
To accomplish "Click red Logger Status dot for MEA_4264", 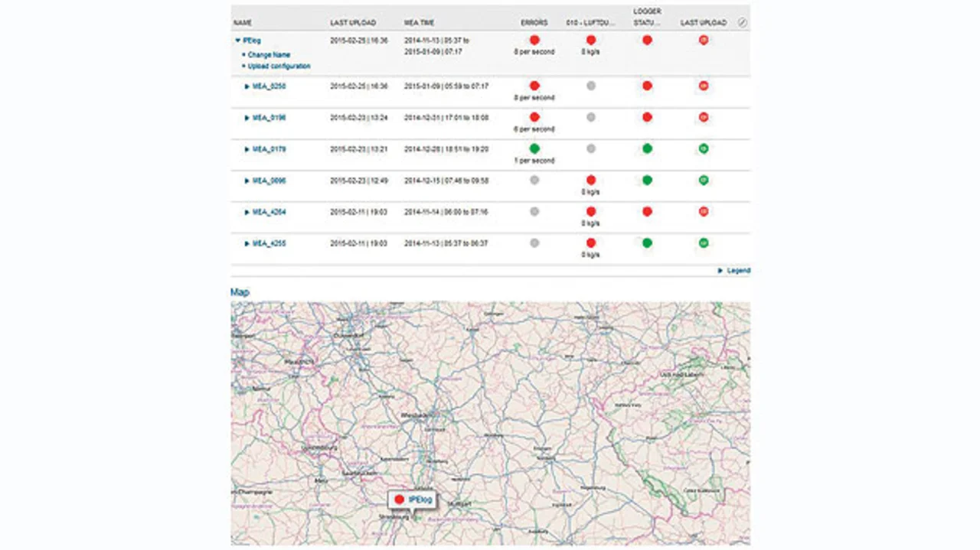I will [647, 211].
